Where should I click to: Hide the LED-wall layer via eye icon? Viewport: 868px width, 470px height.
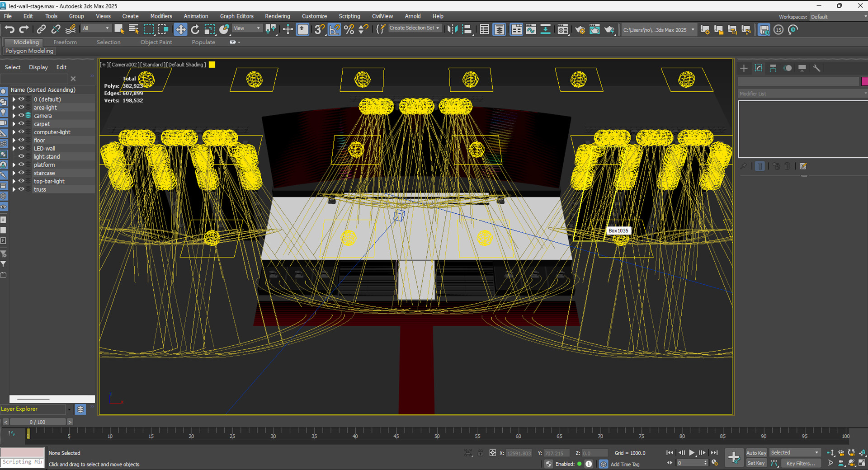click(21, 148)
